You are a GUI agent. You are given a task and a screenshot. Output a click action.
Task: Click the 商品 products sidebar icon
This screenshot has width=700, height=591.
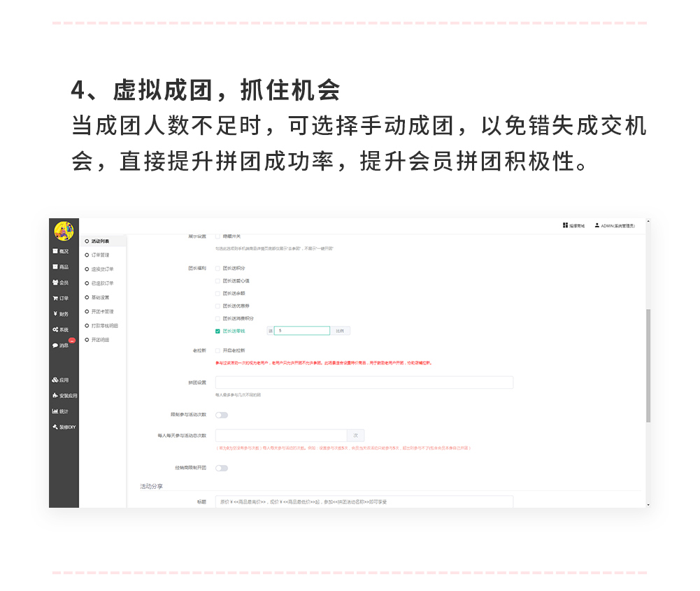(55, 266)
